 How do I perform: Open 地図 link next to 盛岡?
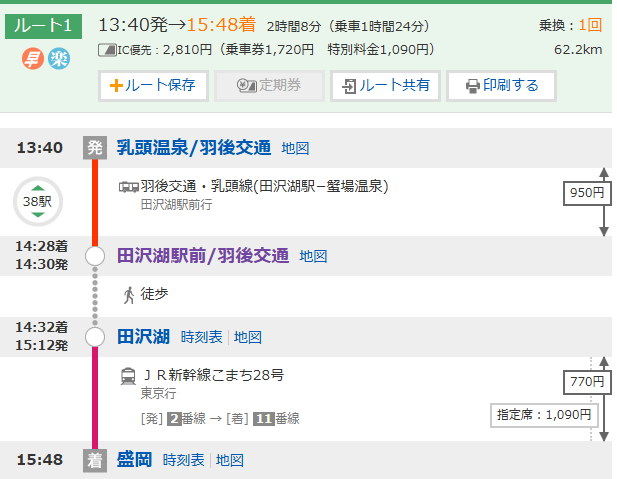(x=230, y=460)
